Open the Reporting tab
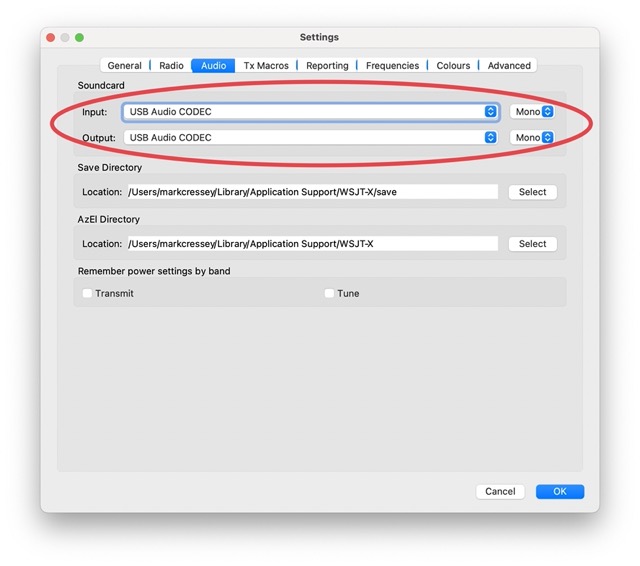This screenshot has width=640, height=566. 327,66
